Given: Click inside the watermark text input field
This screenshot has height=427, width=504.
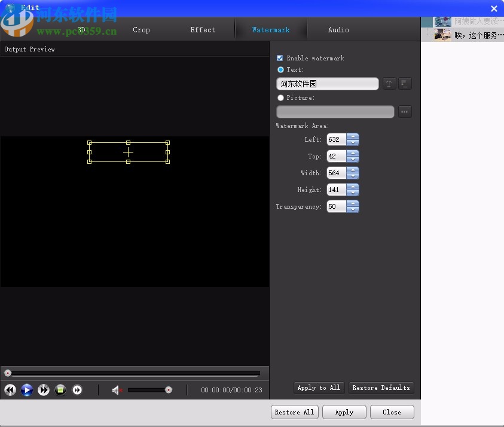Looking at the screenshot, I should point(326,84).
